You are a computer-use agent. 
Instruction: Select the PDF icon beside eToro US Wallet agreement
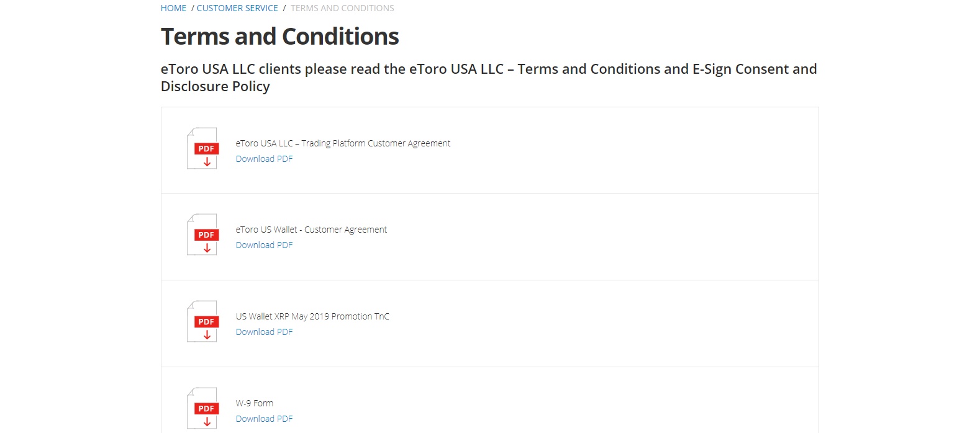[x=202, y=235]
